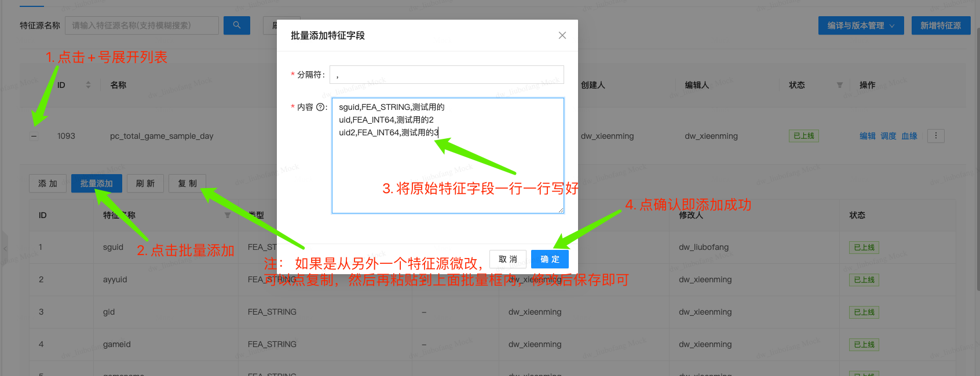The width and height of the screenshot is (980, 376).
Task: Click the 新增特征源 button
Action: (x=940, y=25)
